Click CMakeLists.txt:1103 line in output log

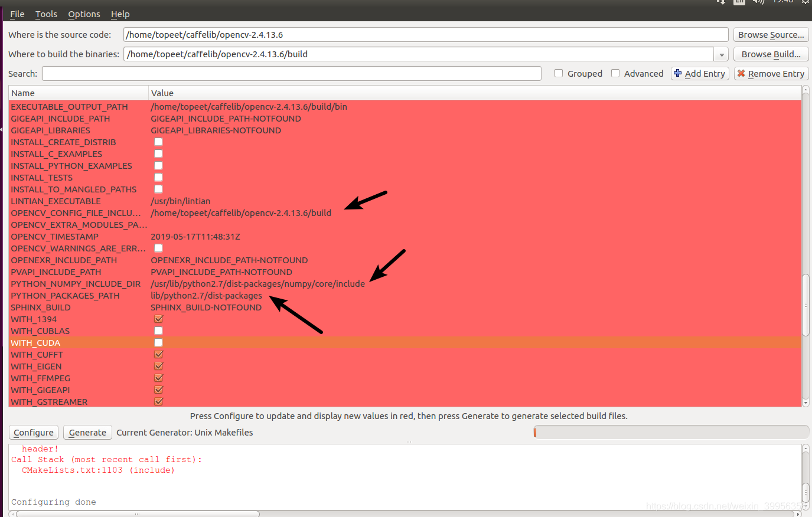(x=98, y=470)
